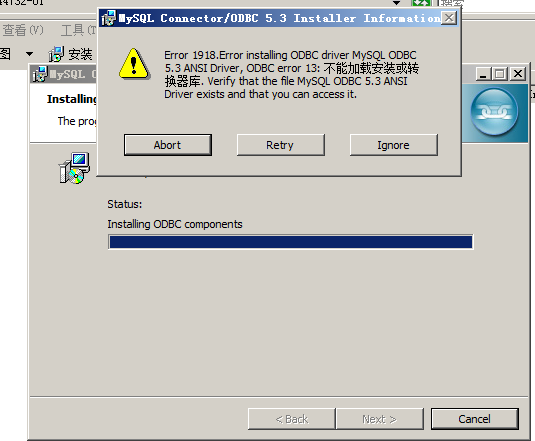The image size is (535, 441).
Task: Click the Abort button in error dialog
Action: coord(168,145)
